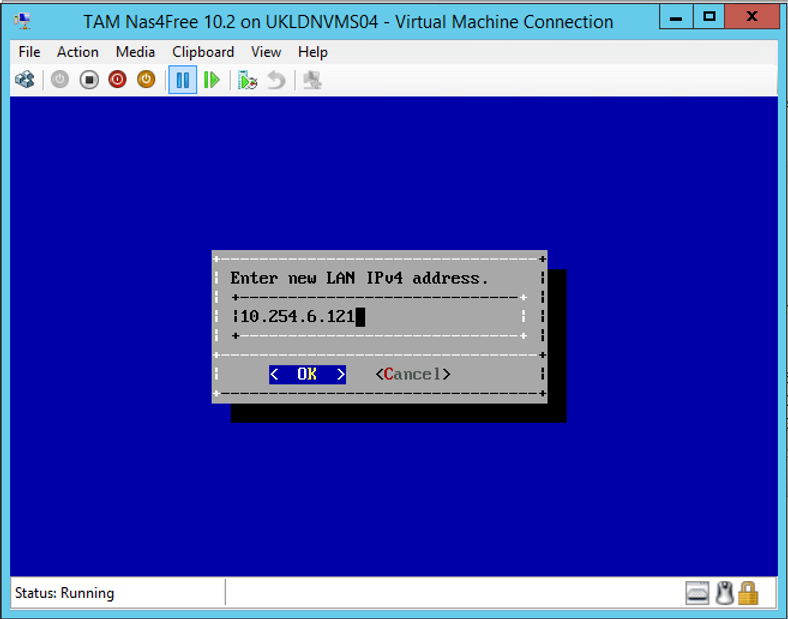Image resolution: width=788 pixels, height=619 pixels.
Task: Shut down the VM with the red icon
Action: coord(118,79)
